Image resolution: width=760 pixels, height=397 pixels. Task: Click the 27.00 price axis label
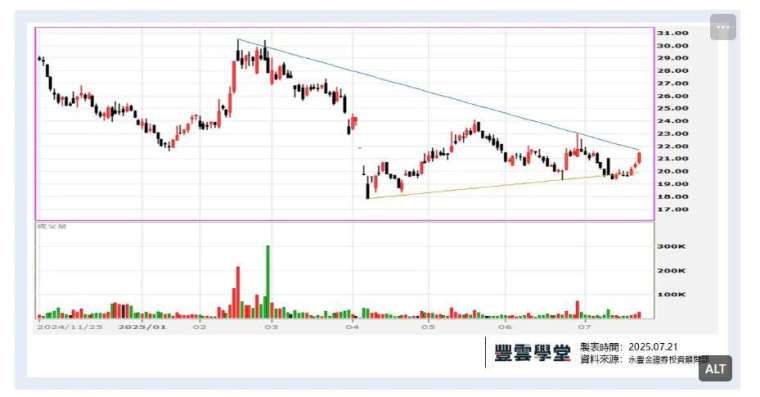(x=672, y=83)
